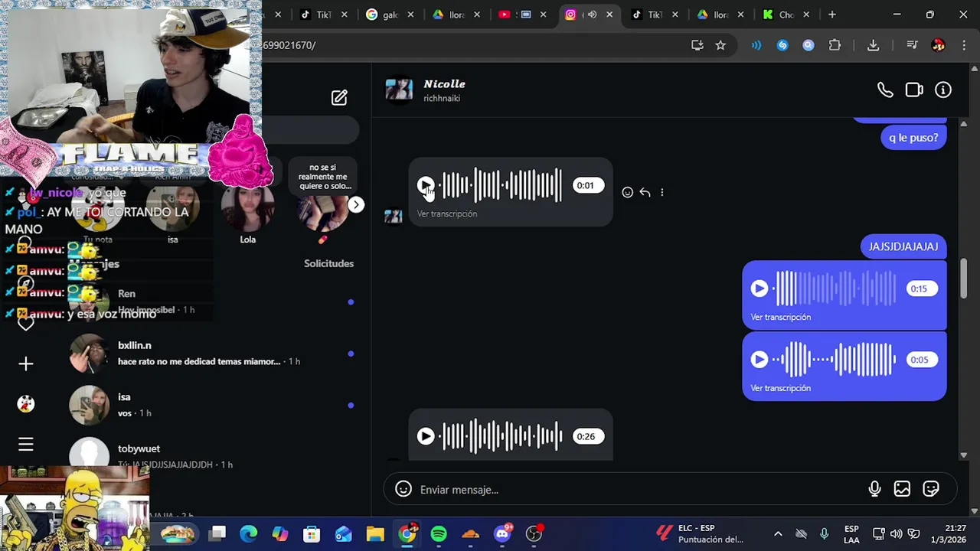The width and height of the screenshot is (980, 551).
Task: Click the address bar URL field
Action: (475, 45)
